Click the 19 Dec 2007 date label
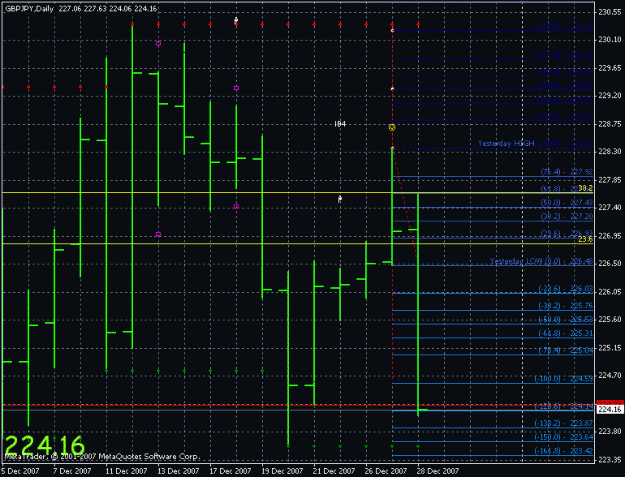 click(282, 471)
